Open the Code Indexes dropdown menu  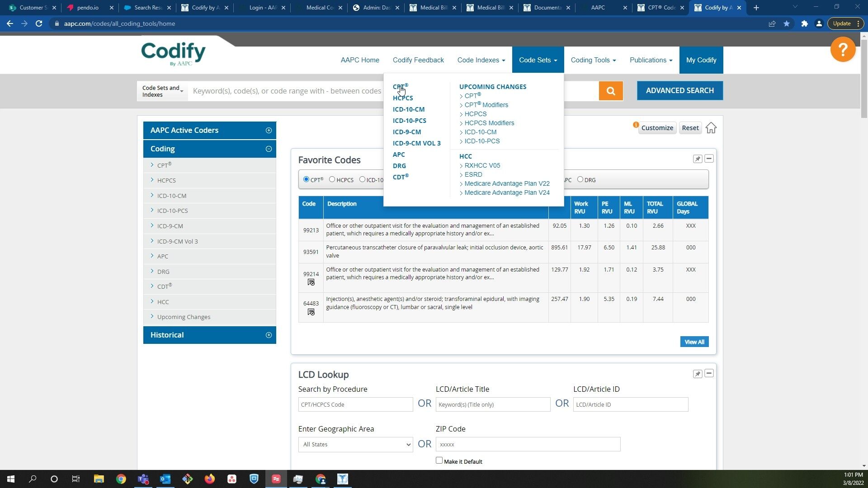point(481,60)
